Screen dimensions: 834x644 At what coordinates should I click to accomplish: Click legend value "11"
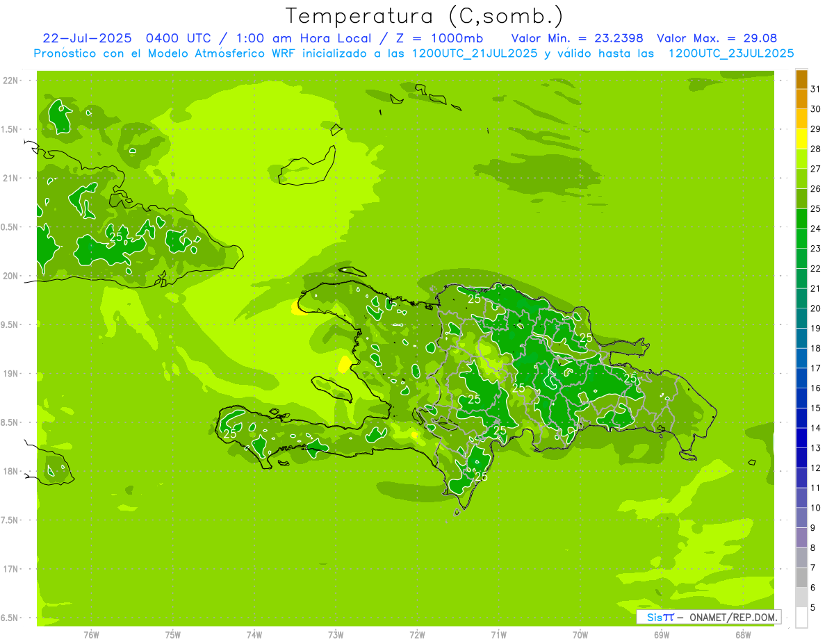[x=816, y=488]
